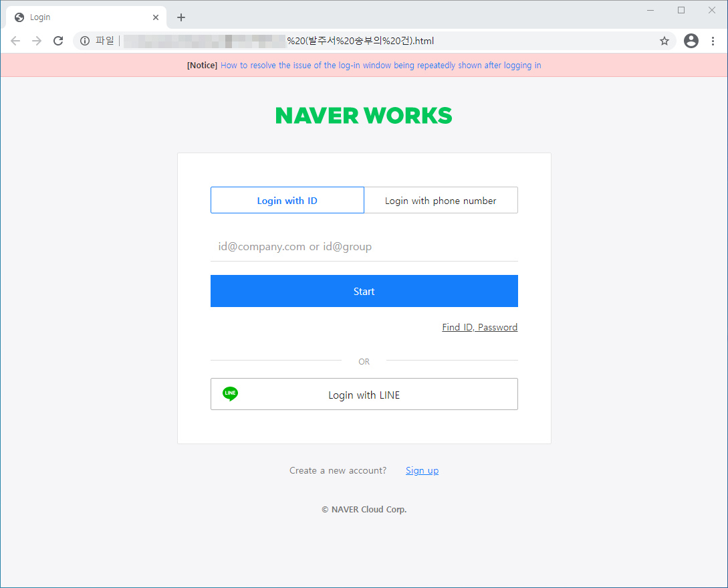Minimize the browser window
Image resolution: width=728 pixels, height=588 pixels.
click(x=650, y=10)
